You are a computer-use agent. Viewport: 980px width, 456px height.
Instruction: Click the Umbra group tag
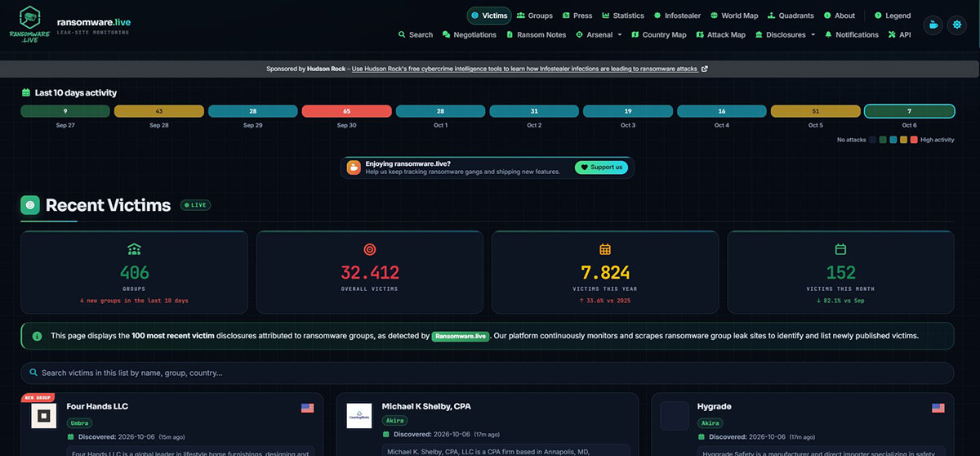pos(79,422)
